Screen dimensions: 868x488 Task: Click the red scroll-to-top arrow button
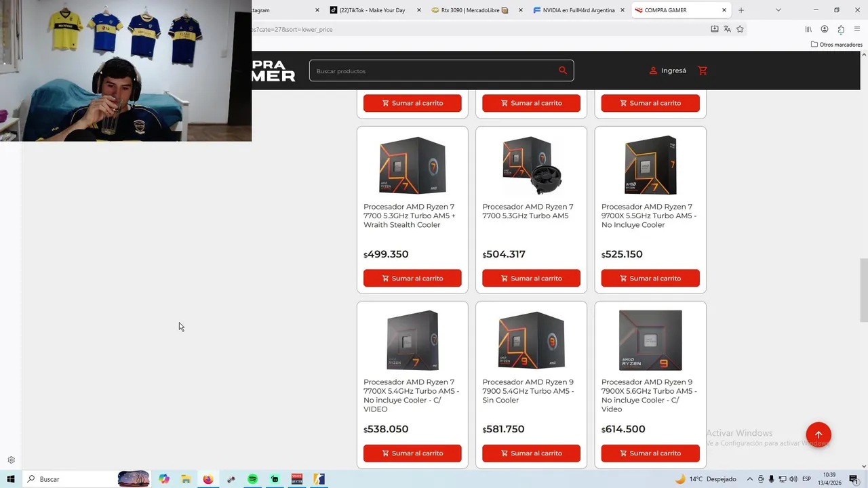tap(818, 434)
